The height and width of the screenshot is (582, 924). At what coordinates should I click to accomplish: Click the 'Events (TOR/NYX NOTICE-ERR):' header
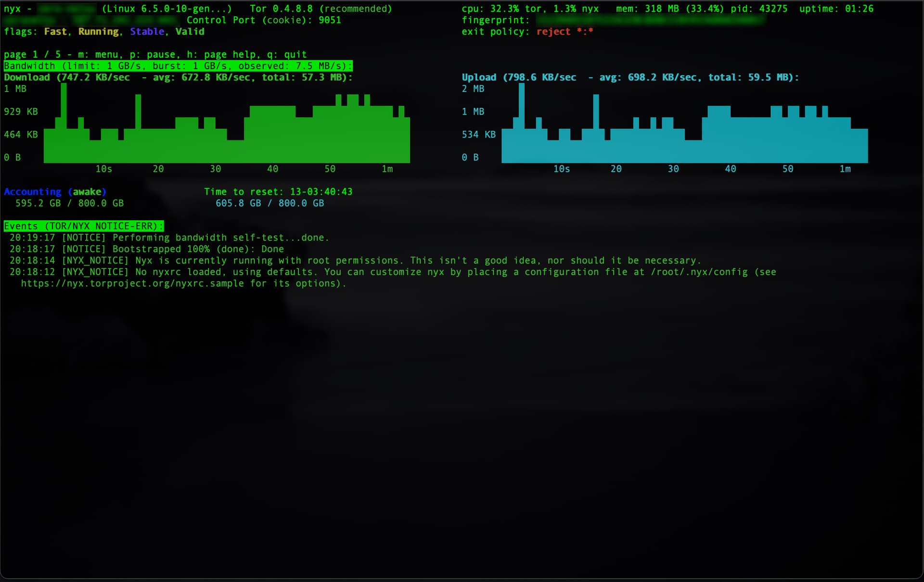[83, 226]
